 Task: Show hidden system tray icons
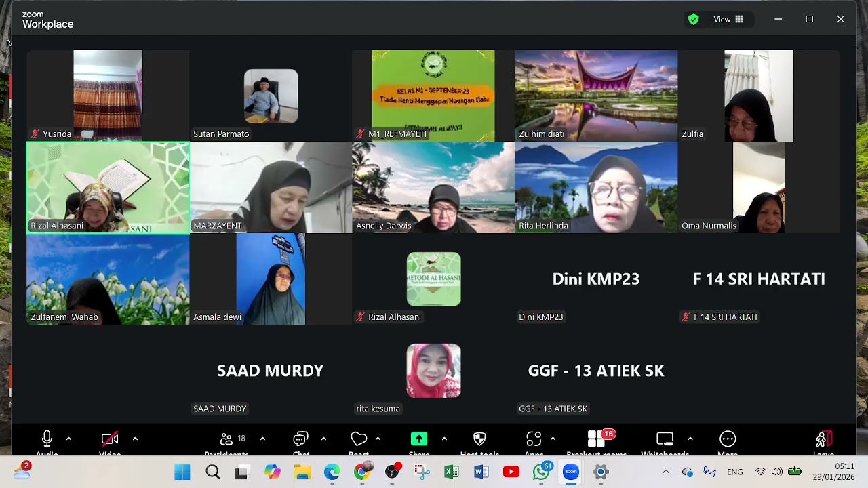[665, 472]
